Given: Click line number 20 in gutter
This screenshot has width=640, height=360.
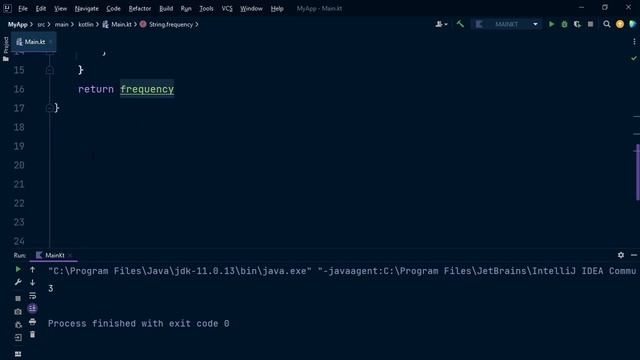Looking at the screenshot, I should coord(19,165).
